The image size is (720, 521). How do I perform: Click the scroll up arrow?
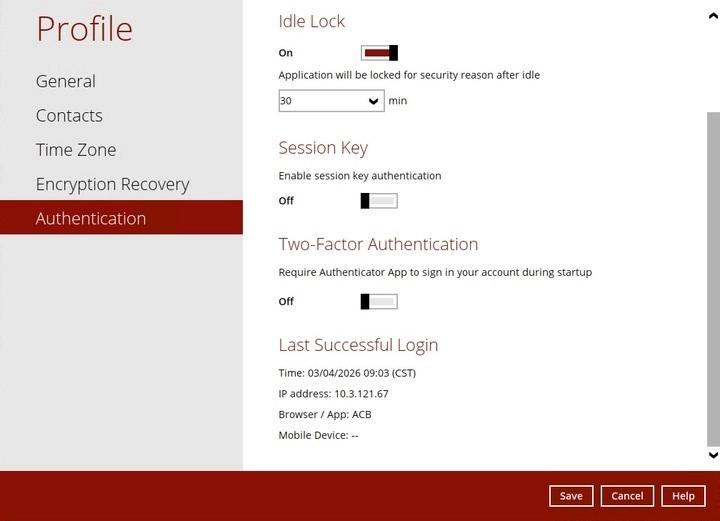point(712,16)
